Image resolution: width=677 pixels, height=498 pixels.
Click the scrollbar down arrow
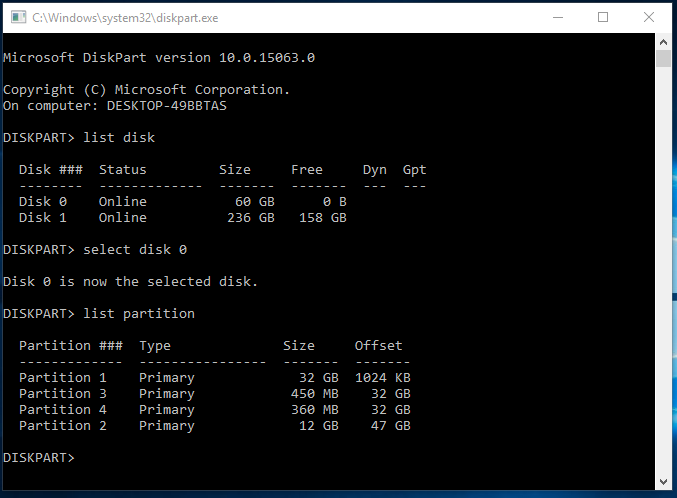663,482
